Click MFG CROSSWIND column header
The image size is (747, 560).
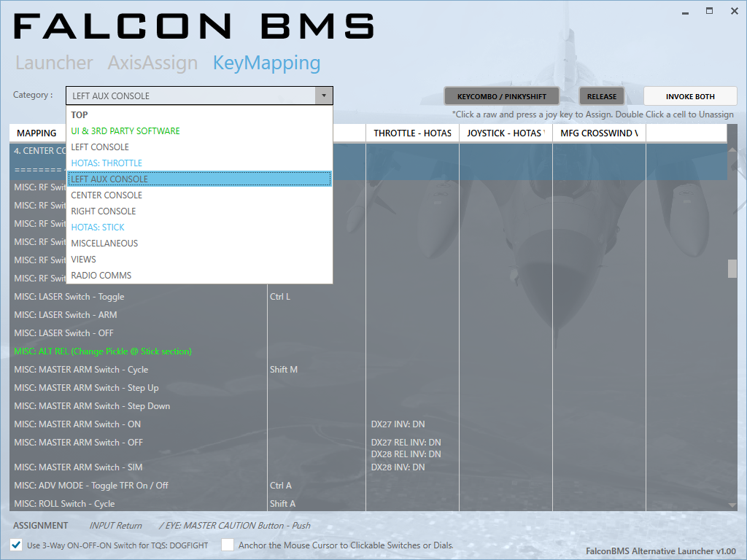tap(599, 133)
